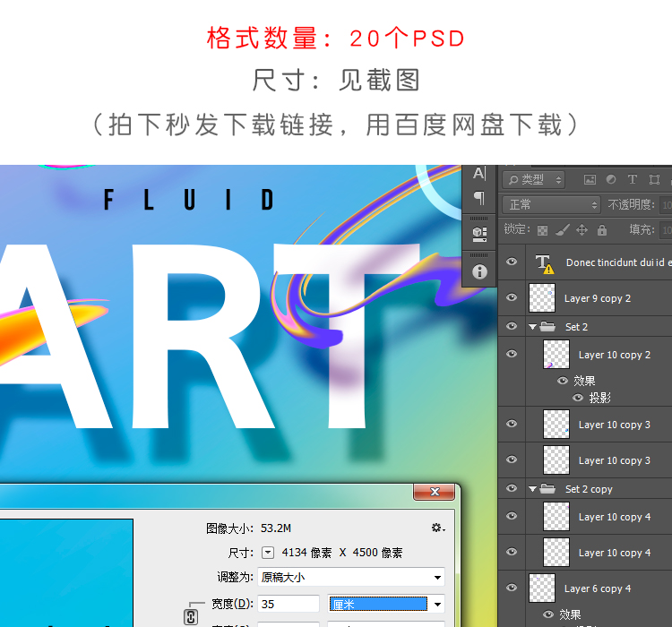Hide the Set 2 group visibility

coord(512,327)
